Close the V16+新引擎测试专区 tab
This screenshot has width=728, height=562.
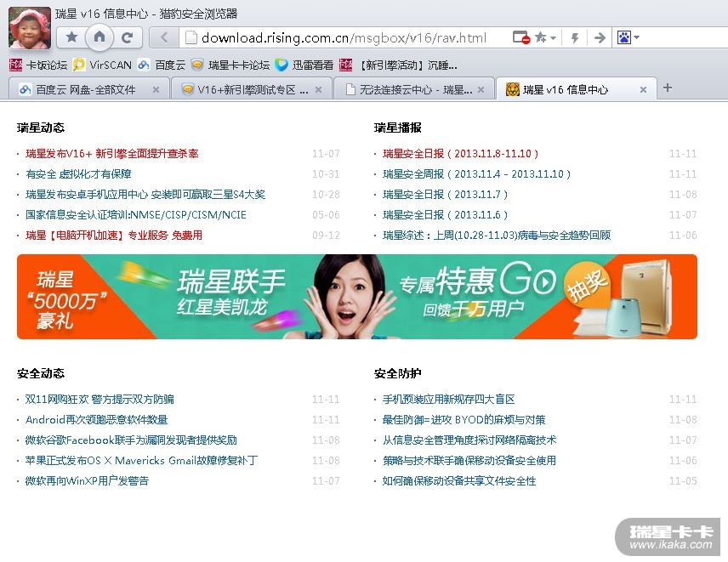tap(318, 90)
